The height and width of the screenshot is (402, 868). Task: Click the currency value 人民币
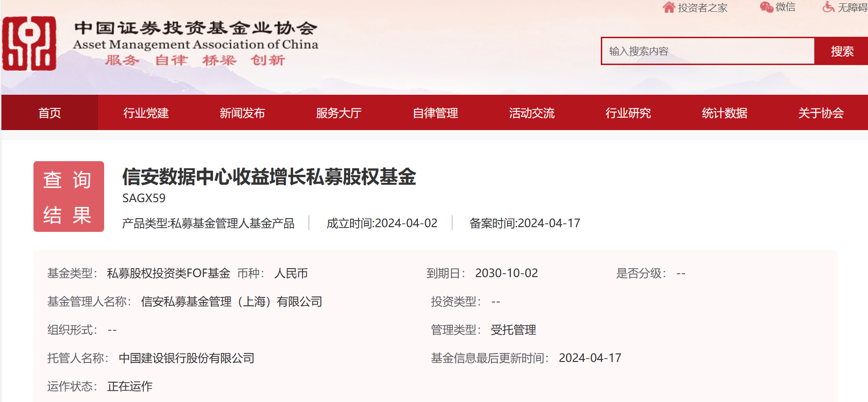[x=291, y=273]
